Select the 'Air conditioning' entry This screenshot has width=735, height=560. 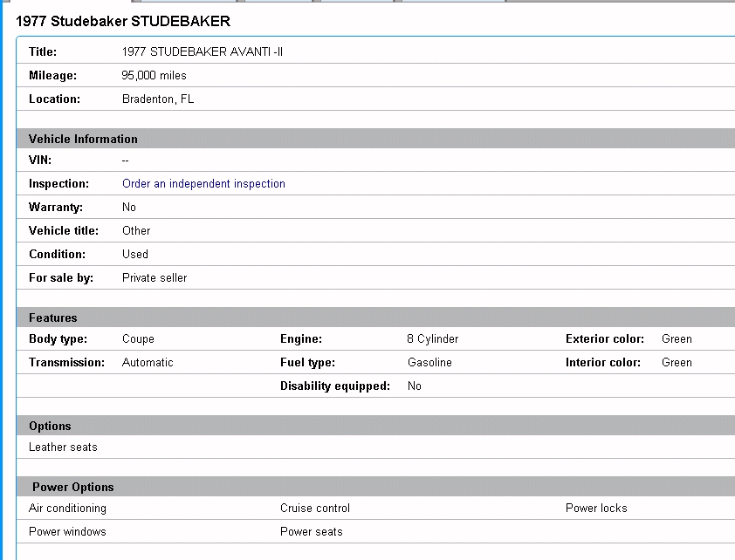(67, 508)
